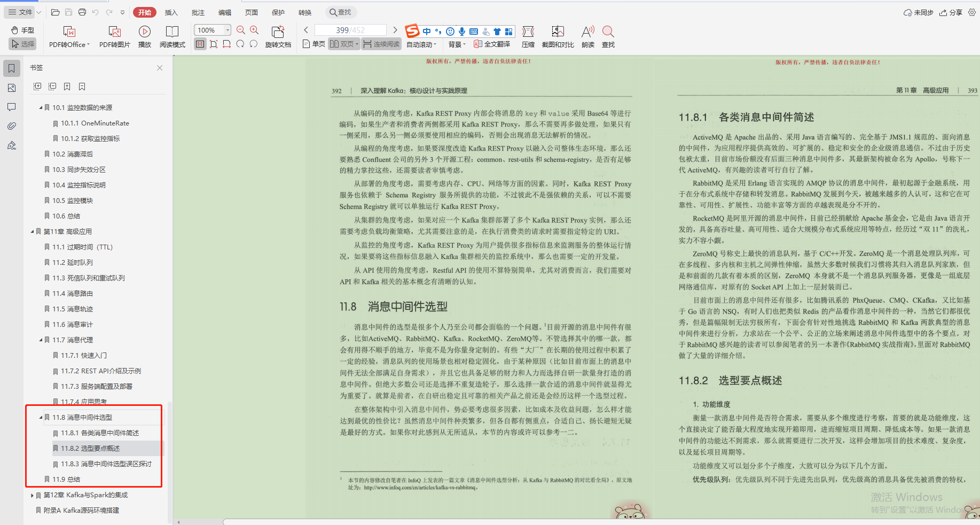Open the settings gear icon at top right
The image size is (980, 525).
pyautogui.click(x=972, y=12)
